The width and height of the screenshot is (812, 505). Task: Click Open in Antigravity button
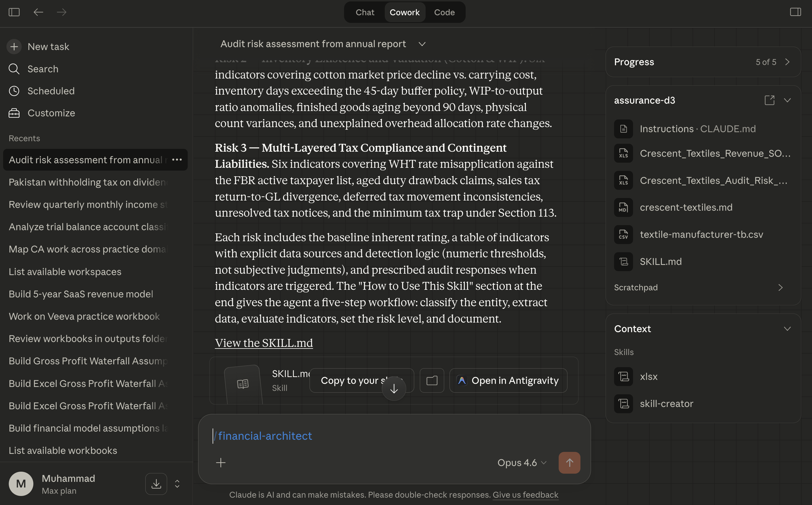click(508, 380)
